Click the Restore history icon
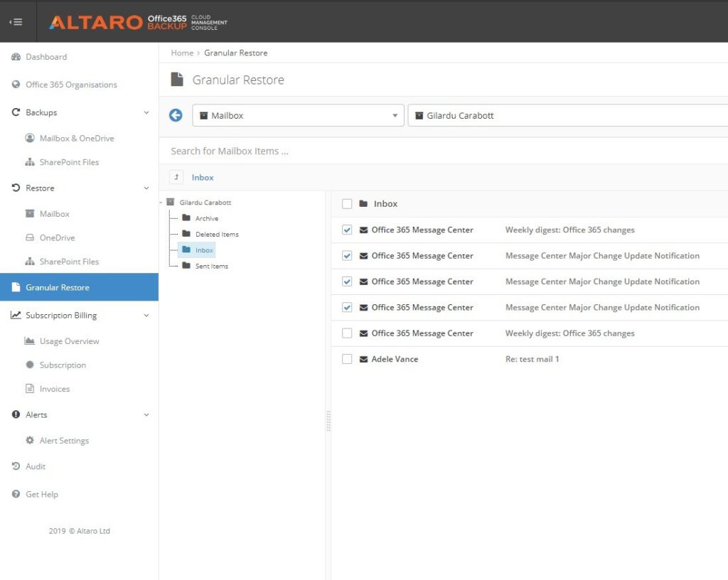 16,188
